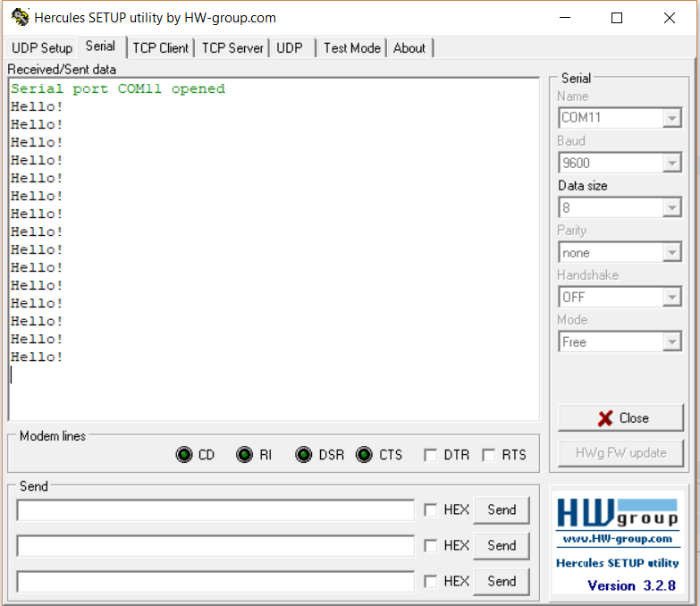Enable HEX for the second send row

pos(431,546)
